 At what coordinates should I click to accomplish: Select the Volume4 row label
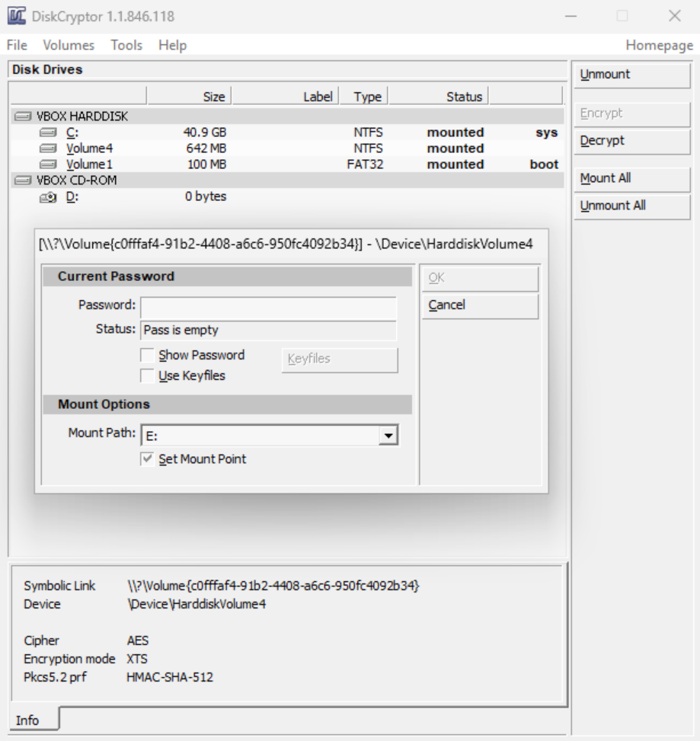click(89, 149)
